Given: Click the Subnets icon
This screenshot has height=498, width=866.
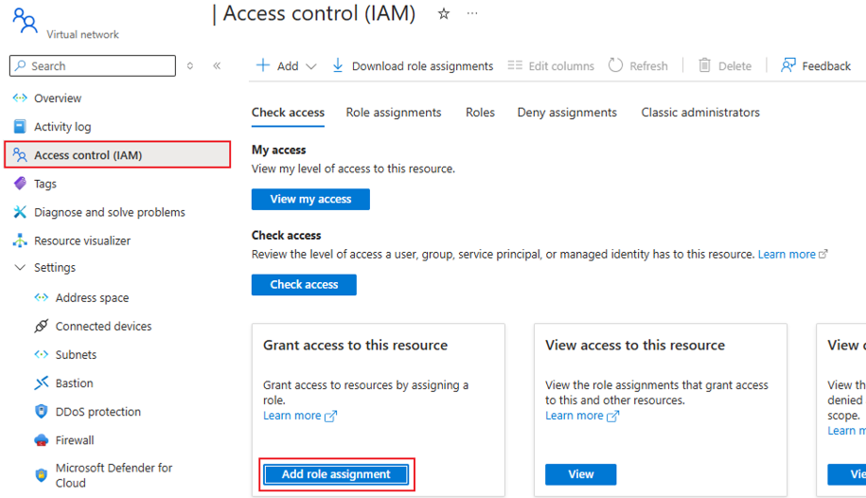Looking at the screenshot, I should tap(41, 354).
